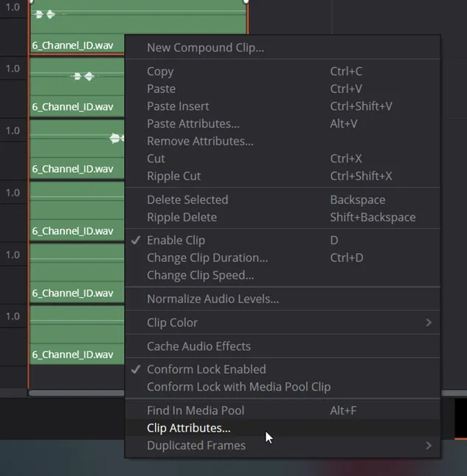Open Remove Attributes… option
Image resolution: width=467 pixels, height=476 pixels.
[x=283, y=141]
